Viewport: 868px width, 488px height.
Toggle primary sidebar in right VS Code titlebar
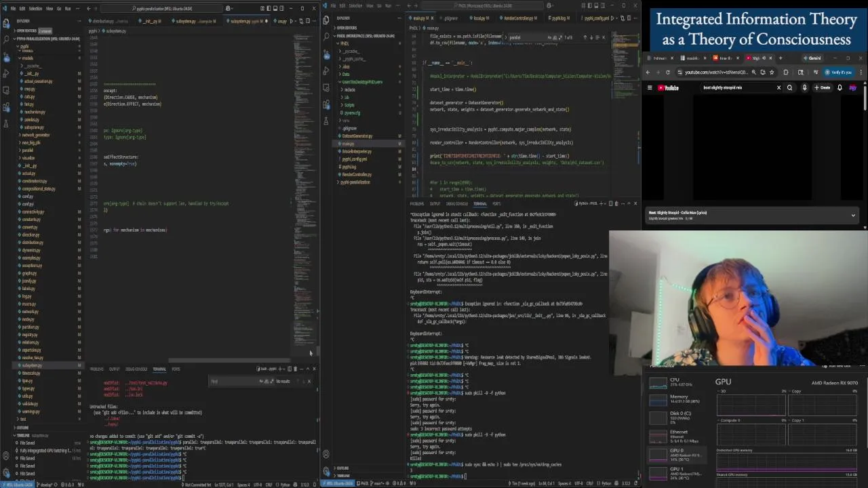click(x=590, y=5)
